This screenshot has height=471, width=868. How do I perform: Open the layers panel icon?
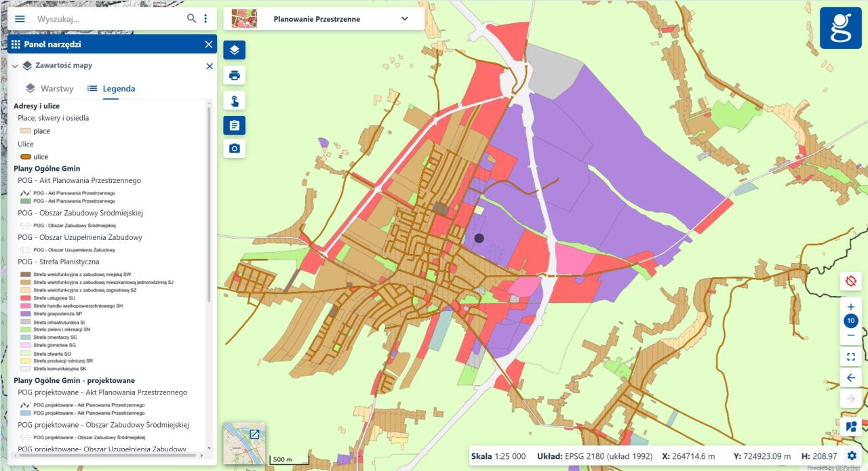(x=234, y=49)
